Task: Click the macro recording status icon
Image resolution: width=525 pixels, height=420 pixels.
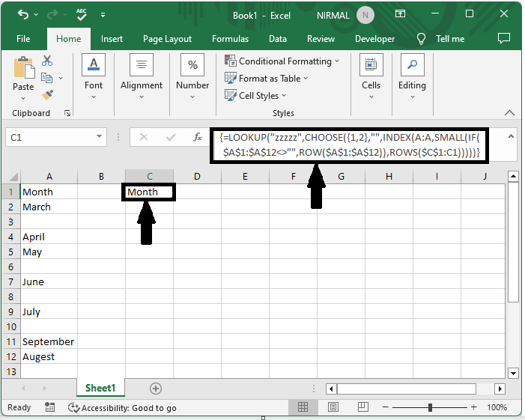Action: tap(50, 407)
